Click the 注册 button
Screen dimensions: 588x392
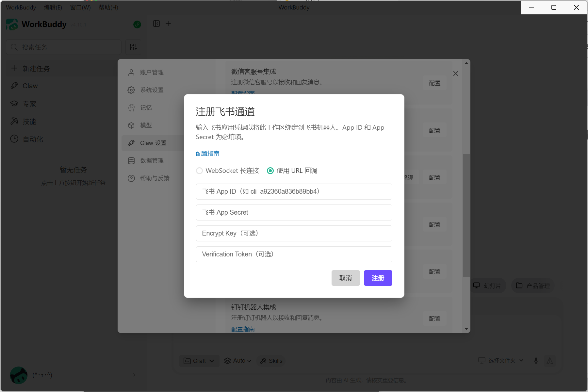coord(378,278)
